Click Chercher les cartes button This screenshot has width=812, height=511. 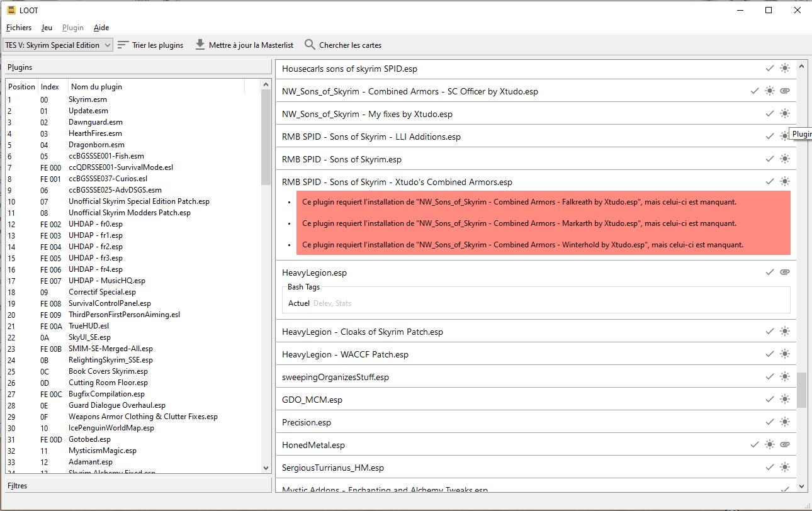(343, 45)
